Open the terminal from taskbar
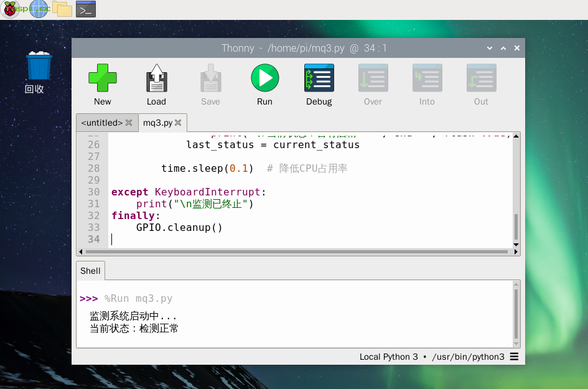Viewport: 588px width, 389px height. 86,9
